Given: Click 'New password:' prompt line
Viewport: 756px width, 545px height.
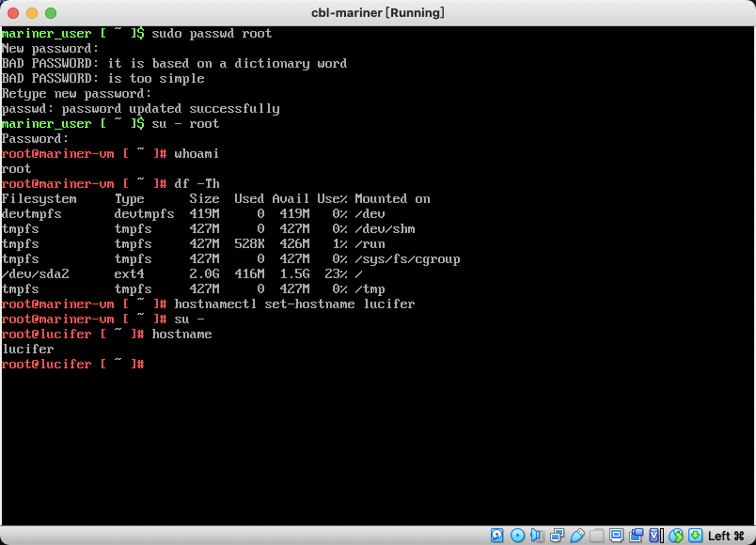Looking at the screenshot, I should [50, 48].
